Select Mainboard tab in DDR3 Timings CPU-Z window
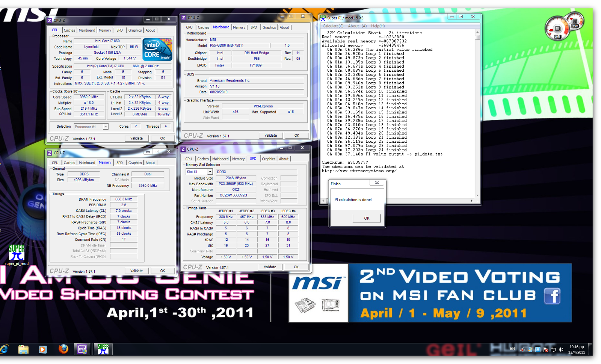601x364 pixels. click(87, 163)
